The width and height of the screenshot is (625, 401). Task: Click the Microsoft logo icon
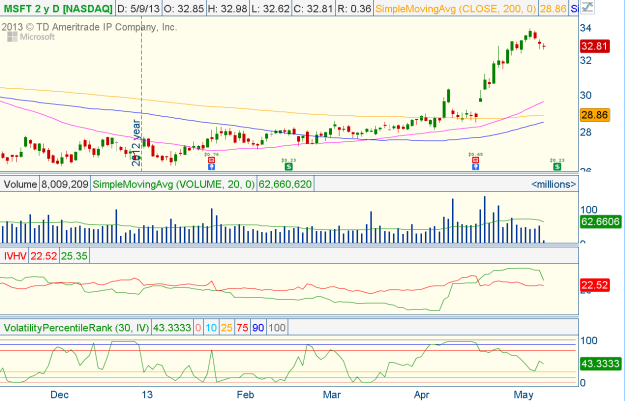click(11, 35)
